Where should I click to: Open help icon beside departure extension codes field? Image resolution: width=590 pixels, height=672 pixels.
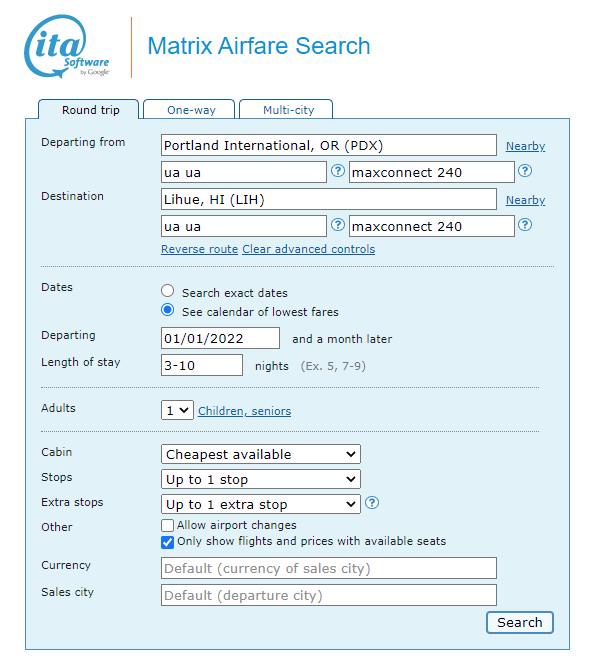click(525, 171)
